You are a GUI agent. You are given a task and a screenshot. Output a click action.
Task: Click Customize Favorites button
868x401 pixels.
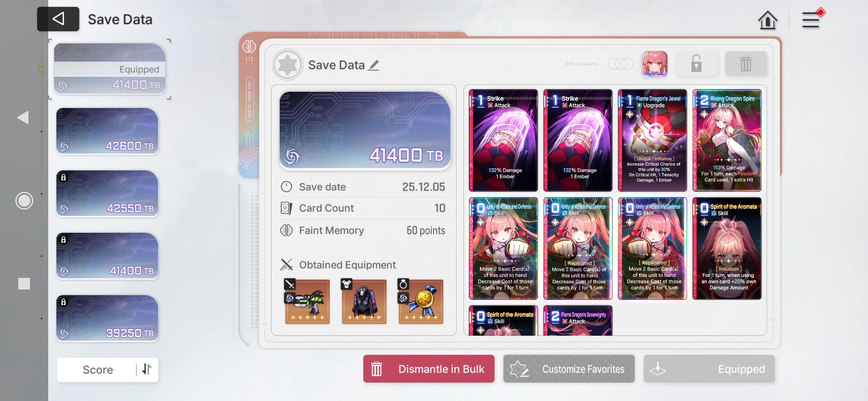coord(569,369)
